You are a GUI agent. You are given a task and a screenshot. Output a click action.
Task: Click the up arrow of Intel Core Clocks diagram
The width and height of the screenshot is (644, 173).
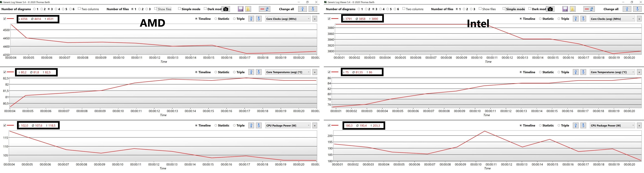tap(575, 19)
